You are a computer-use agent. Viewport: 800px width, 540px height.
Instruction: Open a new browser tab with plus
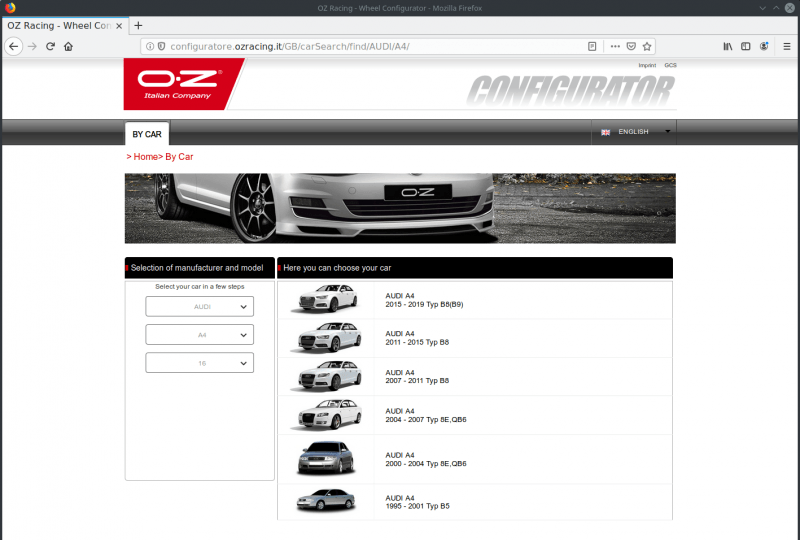coord(138,26)
